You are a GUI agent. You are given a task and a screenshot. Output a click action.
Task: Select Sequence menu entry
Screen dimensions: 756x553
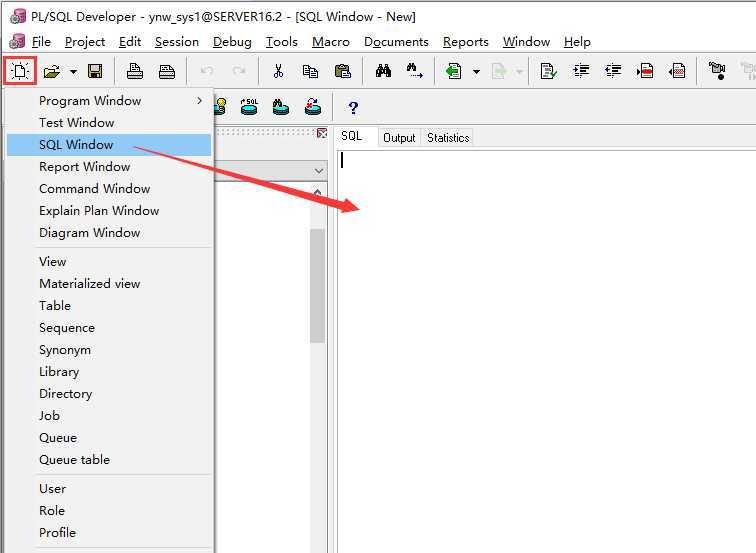pos(109,328)
